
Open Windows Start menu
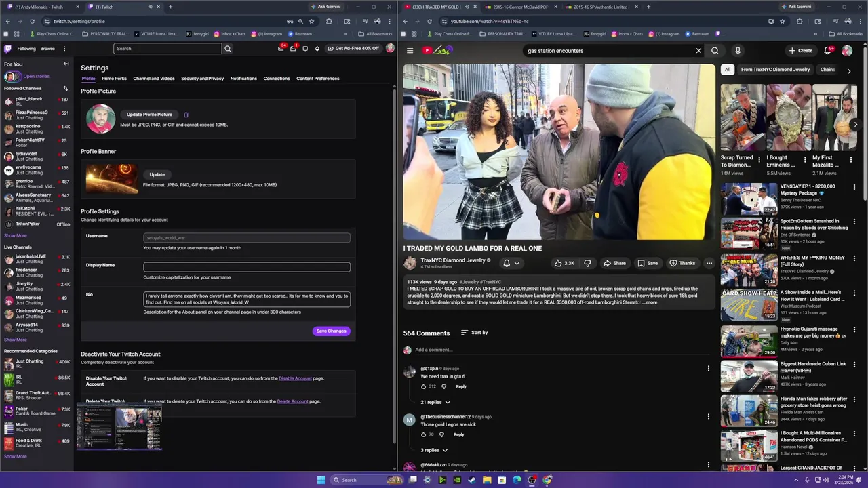click(321, 480)
